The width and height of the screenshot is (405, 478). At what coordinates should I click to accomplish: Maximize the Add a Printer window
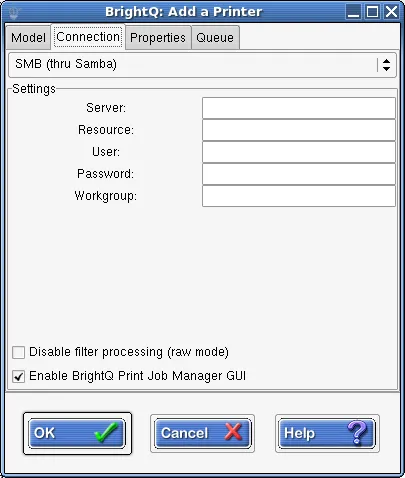coord(372,12)
